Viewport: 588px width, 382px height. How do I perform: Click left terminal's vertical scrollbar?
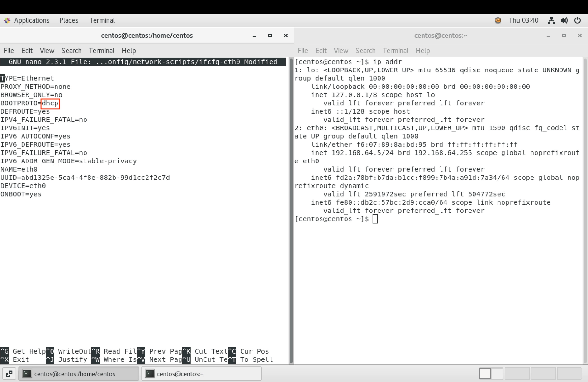click(x=291, y=210)
